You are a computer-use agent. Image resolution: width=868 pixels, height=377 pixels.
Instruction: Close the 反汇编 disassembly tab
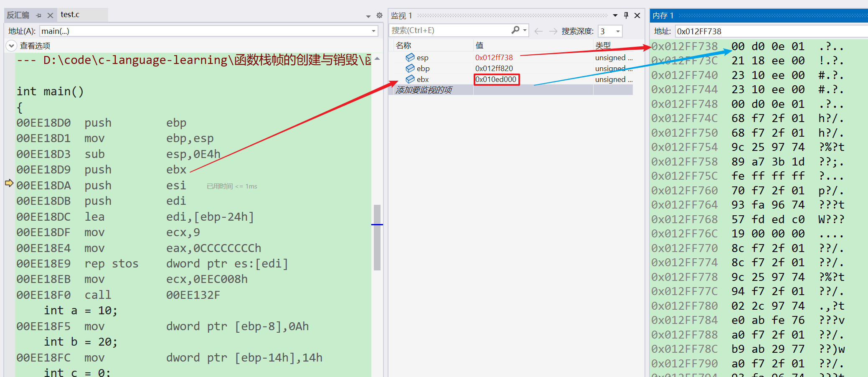(50, 15)
